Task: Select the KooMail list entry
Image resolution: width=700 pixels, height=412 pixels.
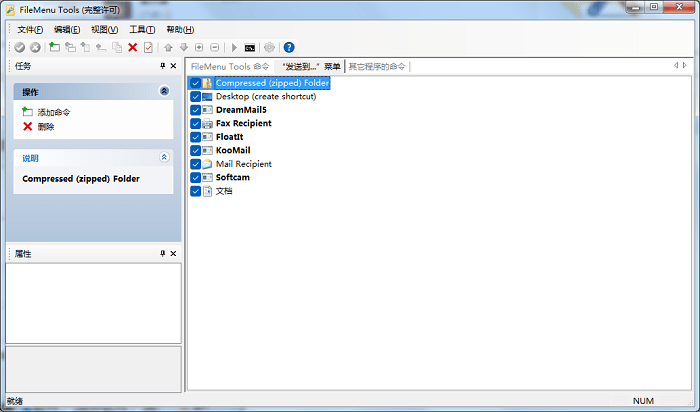Action: [x=233, y=150]
